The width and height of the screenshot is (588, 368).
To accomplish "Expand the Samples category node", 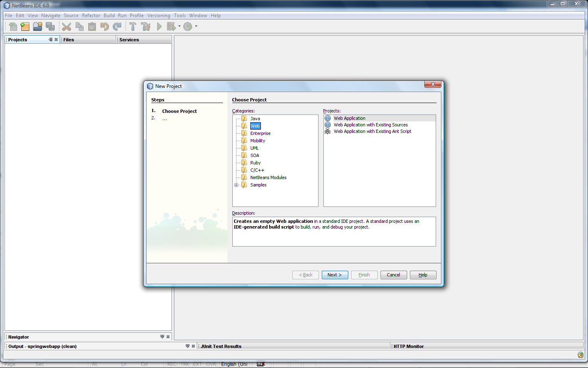I will coord(236,185).
